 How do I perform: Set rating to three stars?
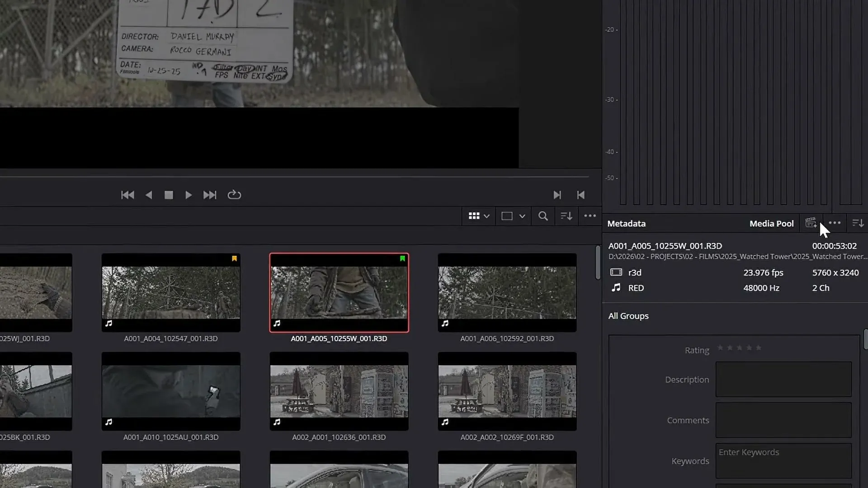[x=740, y=347]
